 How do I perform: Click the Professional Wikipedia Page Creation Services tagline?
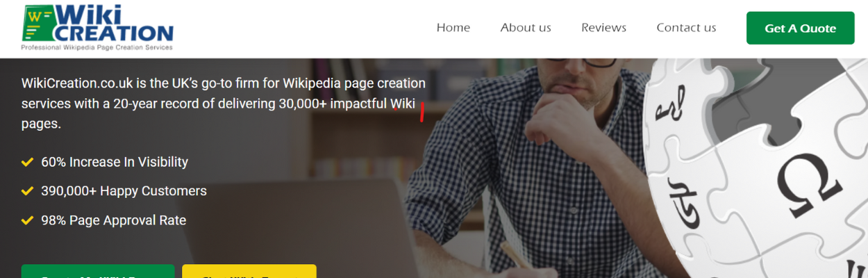click(x=97, y=47)
